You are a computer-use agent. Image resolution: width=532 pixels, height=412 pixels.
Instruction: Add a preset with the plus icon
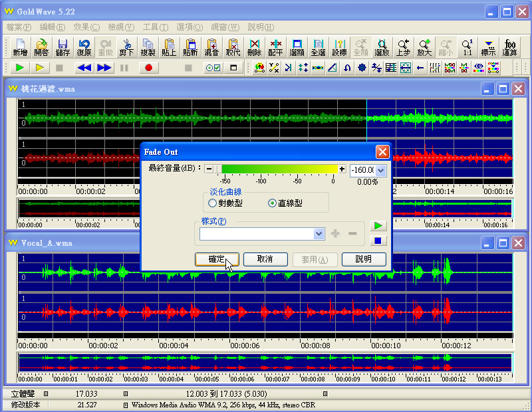point(335,233)
